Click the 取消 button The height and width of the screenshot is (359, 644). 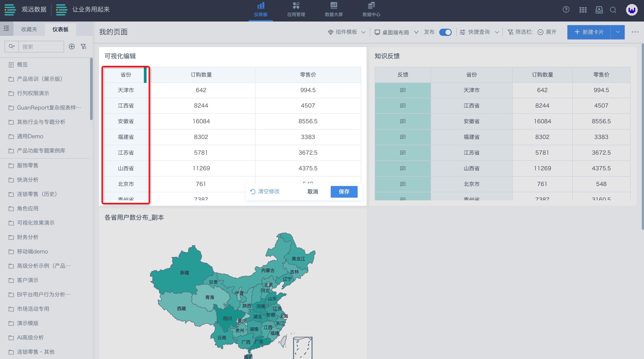click(313, 192)
